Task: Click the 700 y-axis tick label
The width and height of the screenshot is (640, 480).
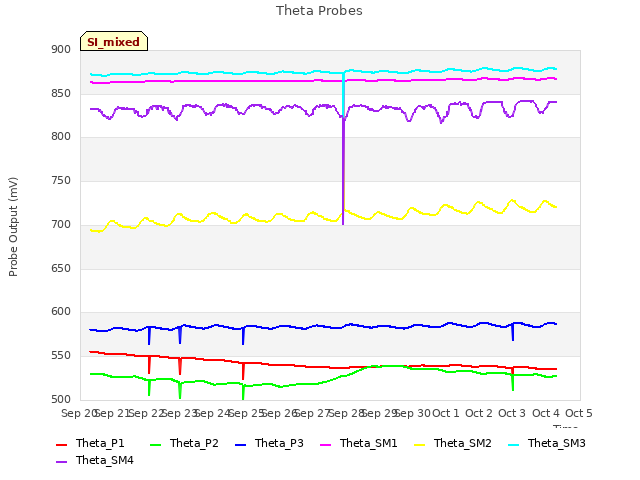Action: (x=61, y=224)
